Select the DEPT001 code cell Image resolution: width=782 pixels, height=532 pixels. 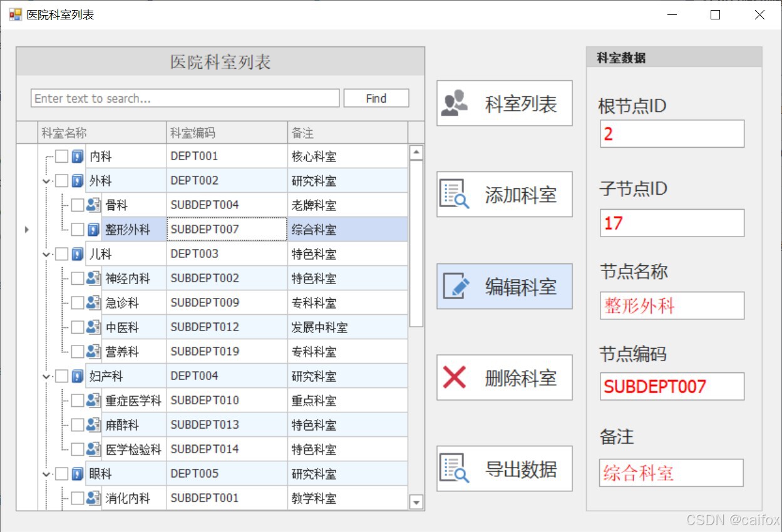tap(227, 156)
